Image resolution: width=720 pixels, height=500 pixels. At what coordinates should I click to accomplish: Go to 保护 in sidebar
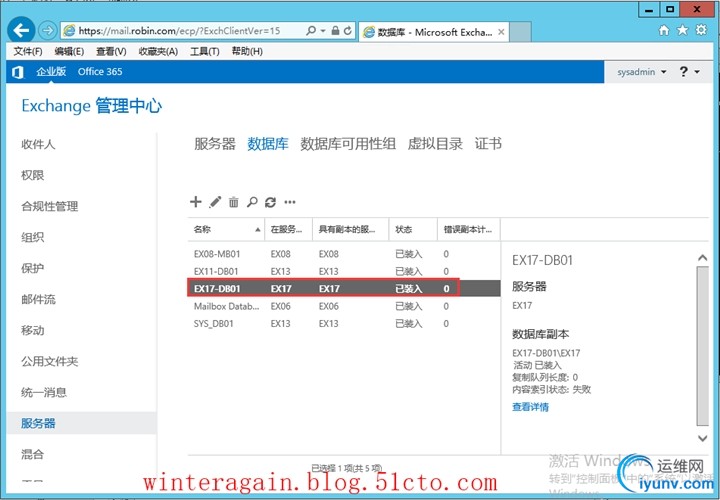(32, 268)
